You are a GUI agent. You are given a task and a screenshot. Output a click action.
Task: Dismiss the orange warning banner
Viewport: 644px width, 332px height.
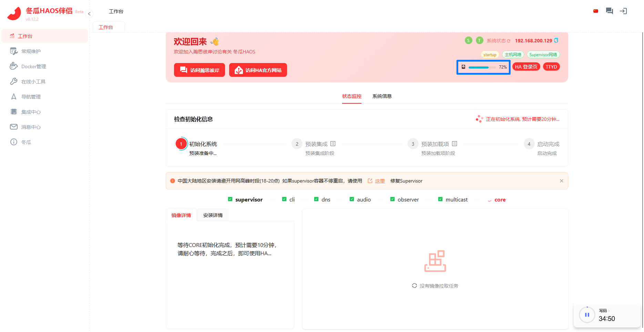point(561,181)
